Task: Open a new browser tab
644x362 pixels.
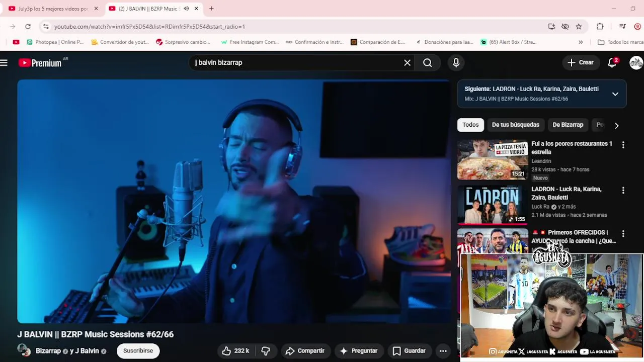Action: [211, 9]
